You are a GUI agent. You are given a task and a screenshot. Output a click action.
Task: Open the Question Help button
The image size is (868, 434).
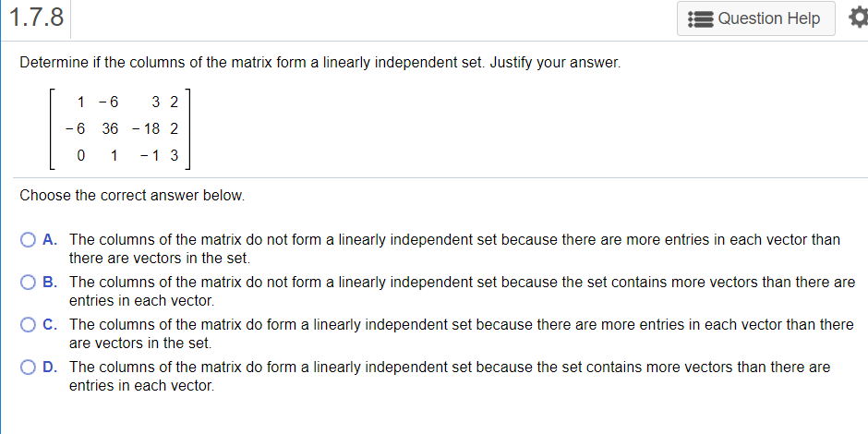click(755, 18)
